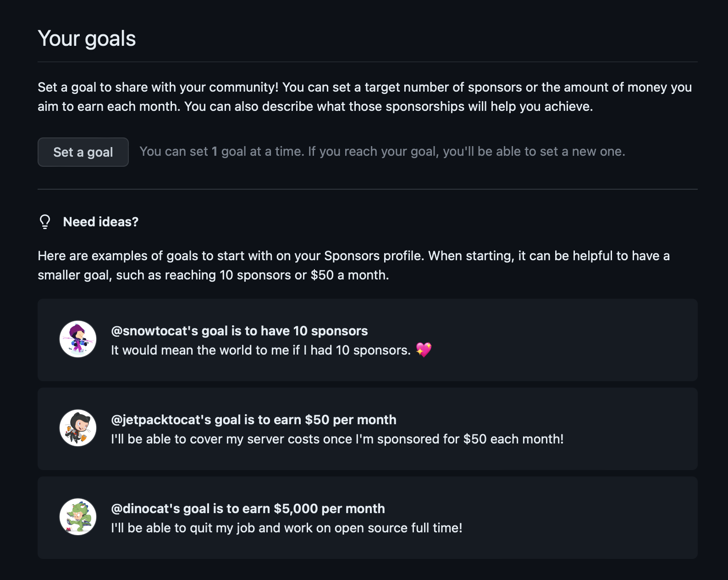728x580 pixels.
Task: Select the dinocat $5,000 per month title
Action: (x=248, y=509)
